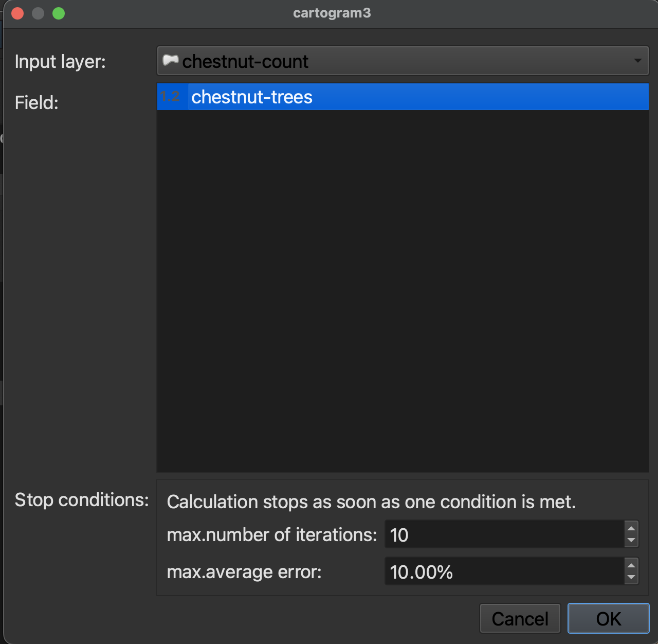Image resolution: width=658 pixels, height=644 pixels.
Task: Click the "Input layer:" label
Action: coord(60,62)
